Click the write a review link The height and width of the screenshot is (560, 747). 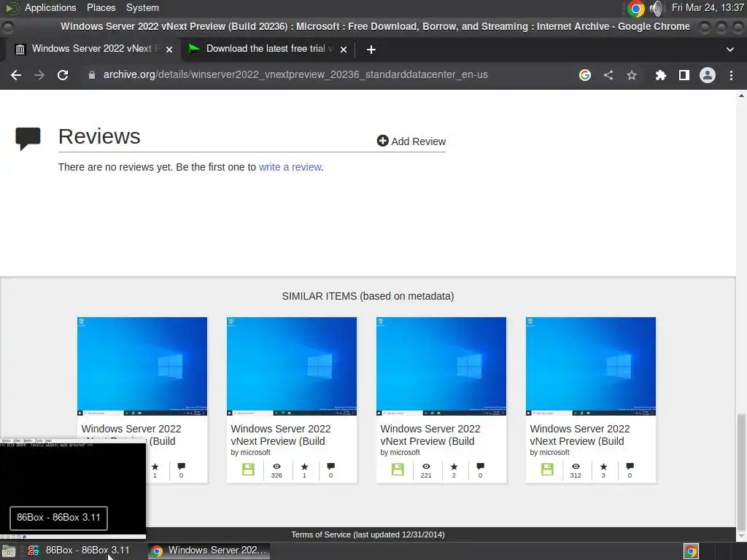pyautogui.click(x=290, y=167)
